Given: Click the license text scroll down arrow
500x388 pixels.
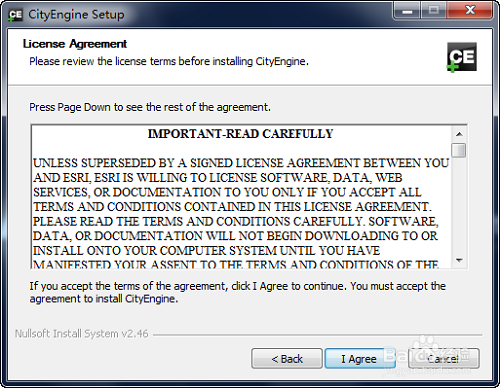Looking at the screenshot, I should (459, 260).
